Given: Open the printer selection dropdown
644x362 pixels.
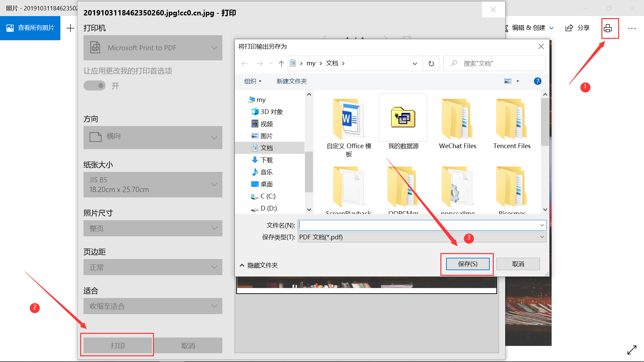Looking at the screenshot, I should 153,48.
